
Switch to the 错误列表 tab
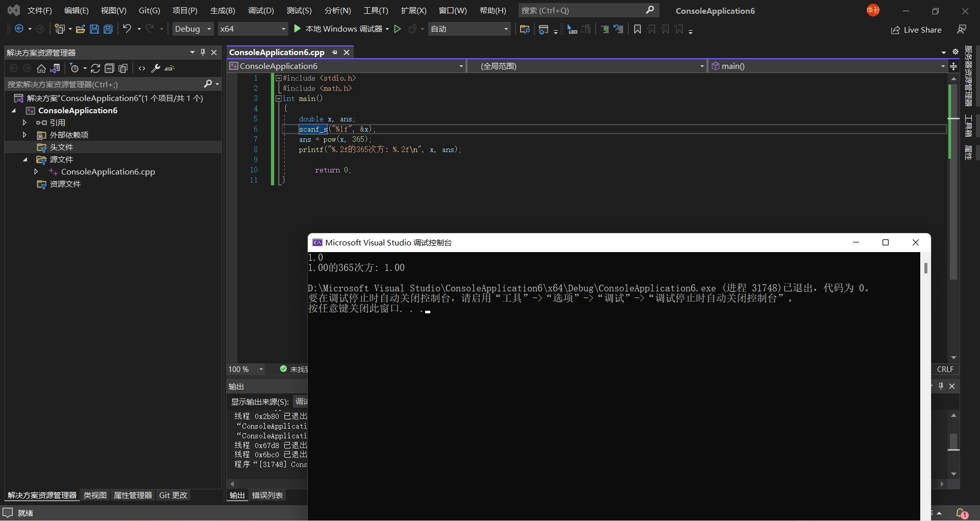point(267,495)
